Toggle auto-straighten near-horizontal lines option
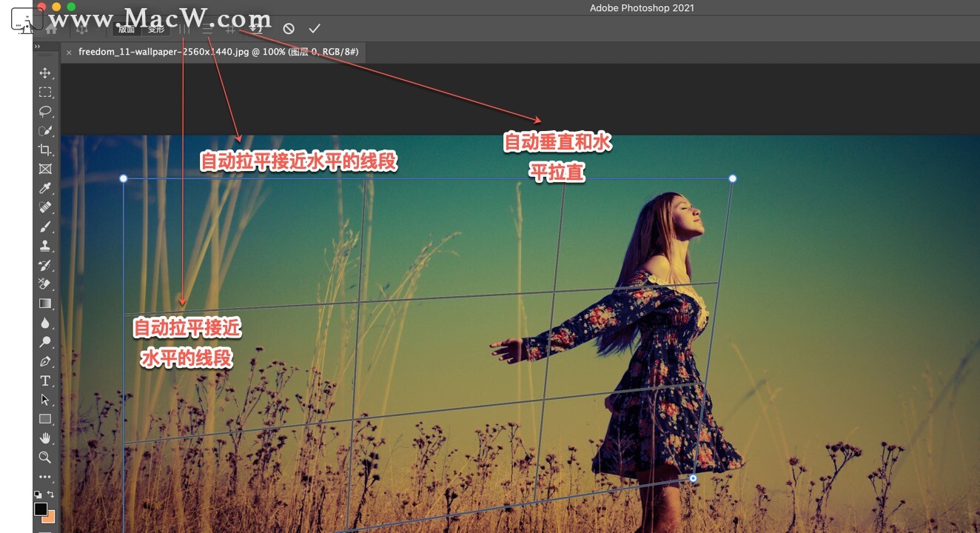Image resolution: width=980 pixels, height=533 pixels. (x=208, y=29)
